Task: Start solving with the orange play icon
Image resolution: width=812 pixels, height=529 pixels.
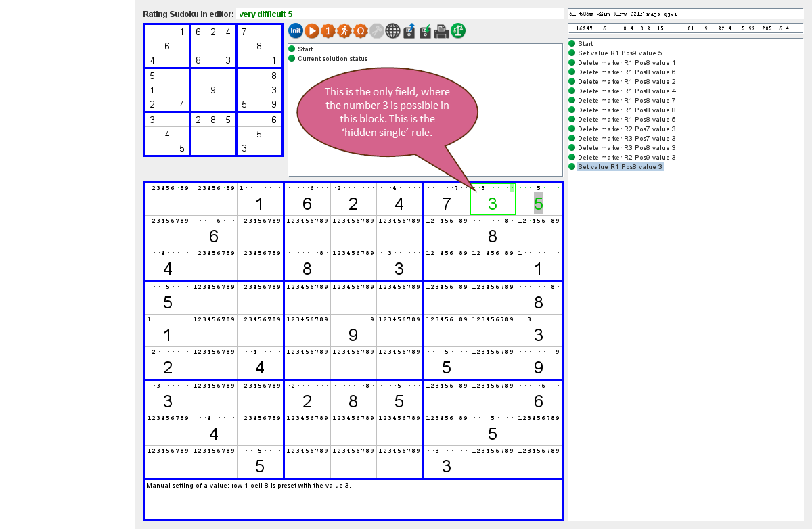Action: (x=312, y=30)
